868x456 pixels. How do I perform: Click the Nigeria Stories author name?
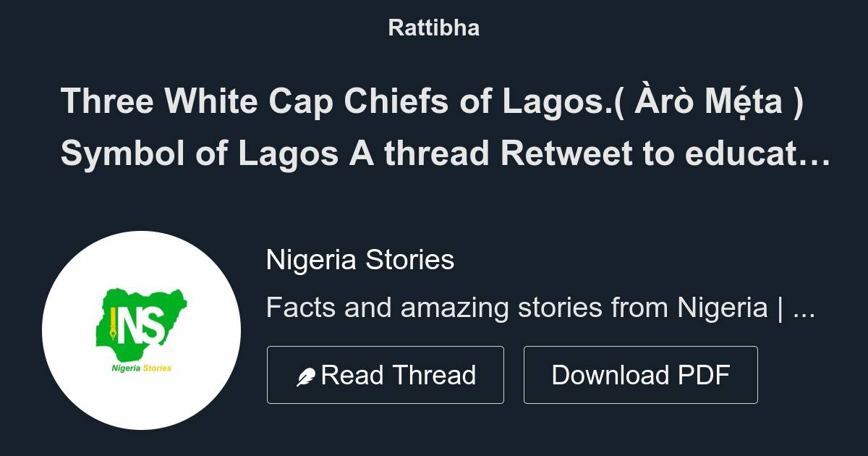click(x=359, y=259)
